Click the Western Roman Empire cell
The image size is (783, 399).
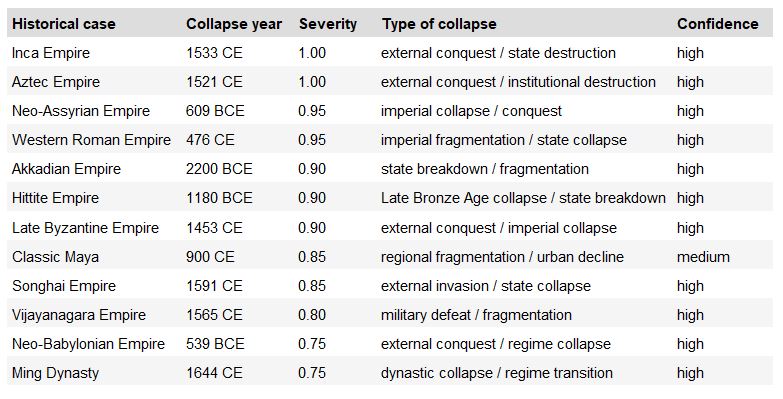(x=91, y=140)
